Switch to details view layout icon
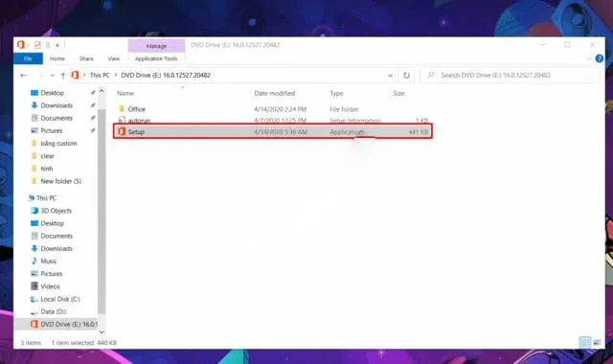The image size is (613, 364). click(585, 343)
